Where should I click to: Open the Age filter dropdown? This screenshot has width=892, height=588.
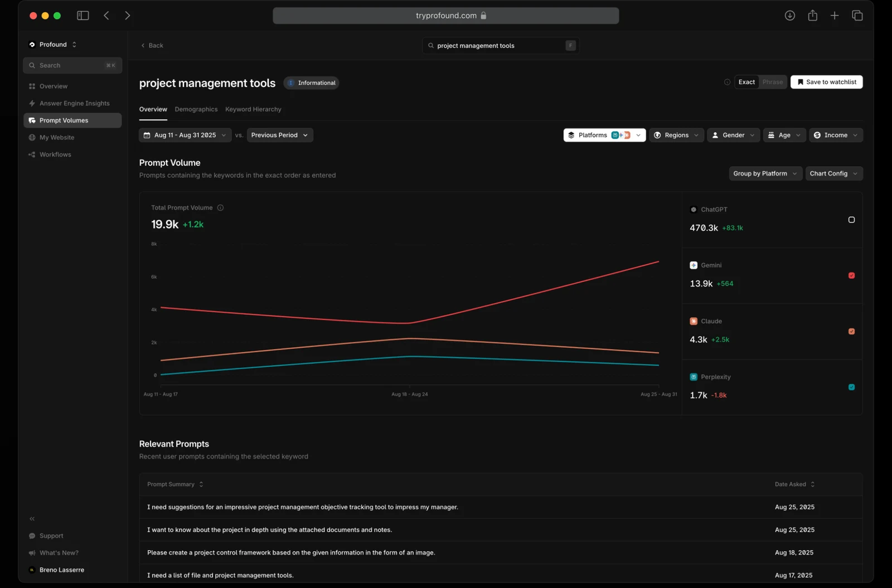pos(784,135)
